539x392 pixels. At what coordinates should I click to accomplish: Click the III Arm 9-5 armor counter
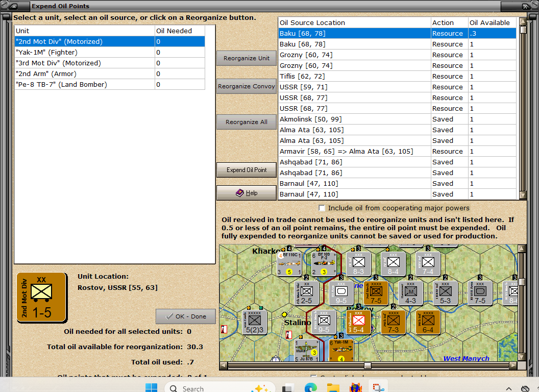[341, 292]
